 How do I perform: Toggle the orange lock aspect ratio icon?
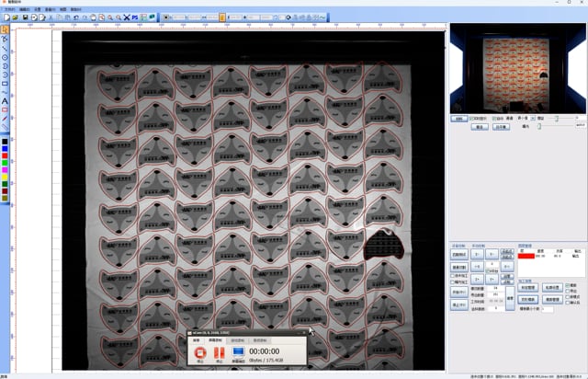(222, 17)
